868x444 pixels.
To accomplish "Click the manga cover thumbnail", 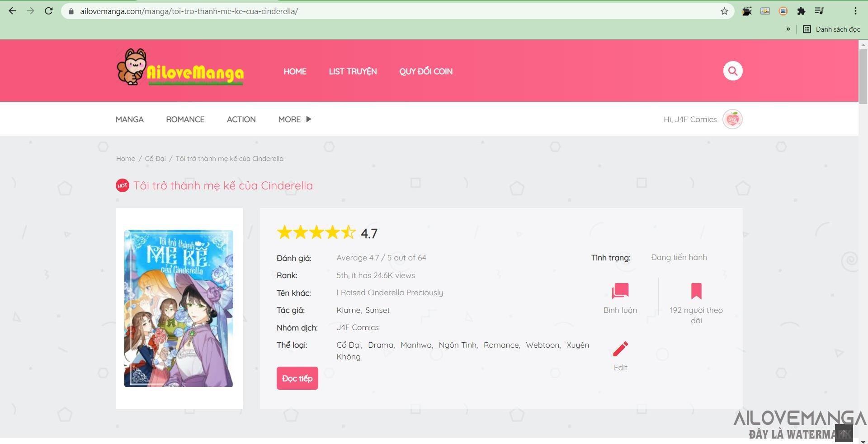I will pyautogui.click(x=179, y=308).
